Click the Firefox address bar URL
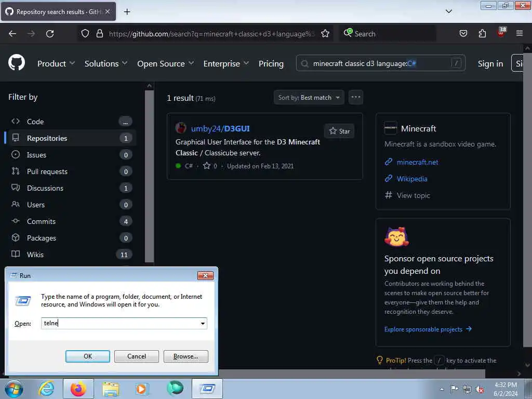This screenshot has width=532, height=399. click(x=211, y=34)
